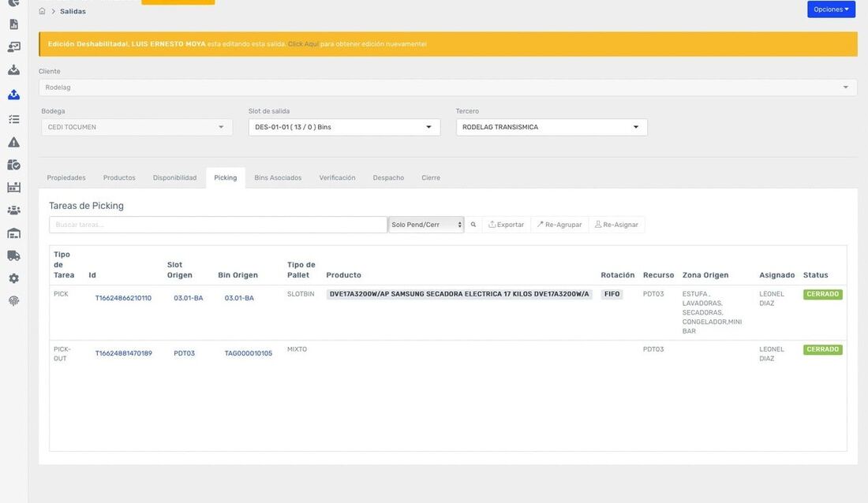Click CERRADO status of the PICK-OUT row
The height and width of the screenshot is (503, 868).
[x=822, y=350]
